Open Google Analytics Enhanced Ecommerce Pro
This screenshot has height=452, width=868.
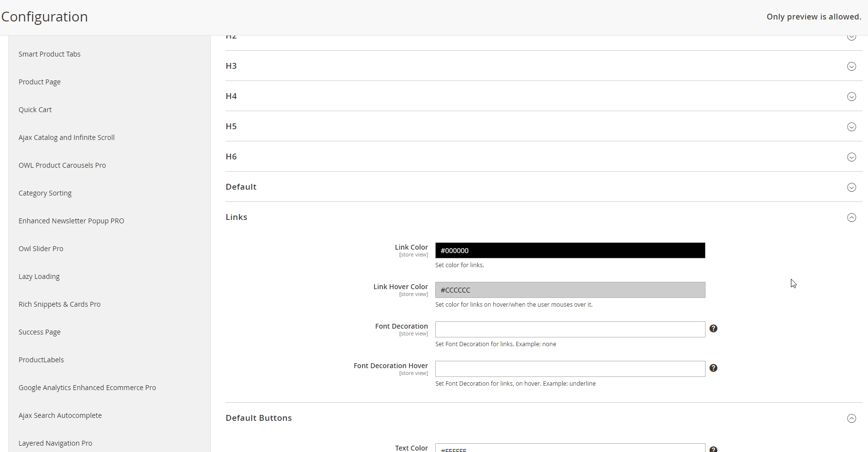pyautogui.click(x=87, y=388)
